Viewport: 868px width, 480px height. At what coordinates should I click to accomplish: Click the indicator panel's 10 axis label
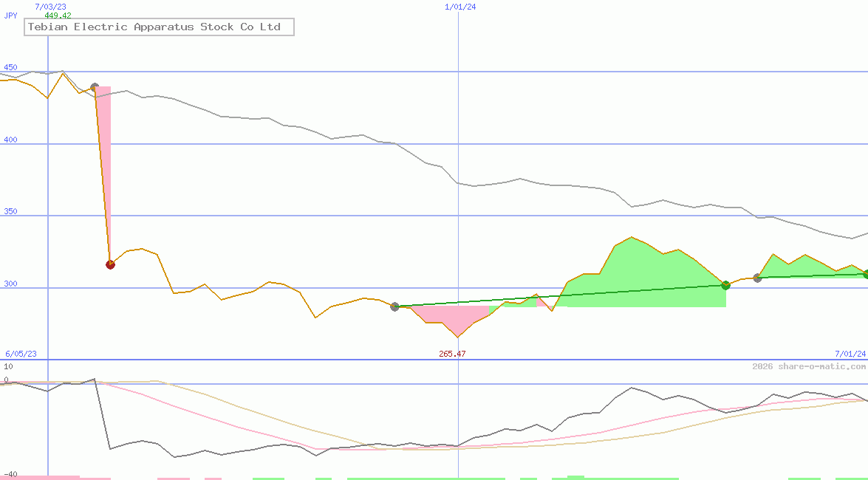pyautogui.click(x=8, y=366)
